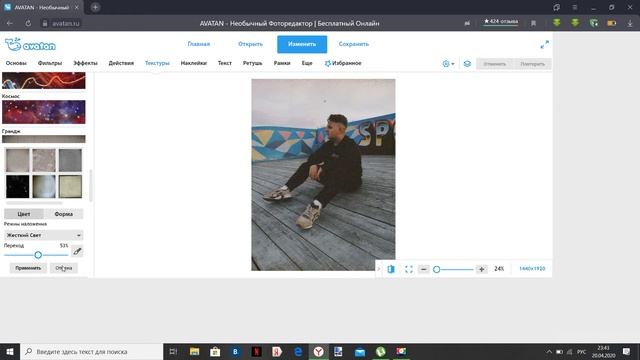Collapse the bottom zoom toolbar arrow
The image size is (640, 360).
(378, 269)
